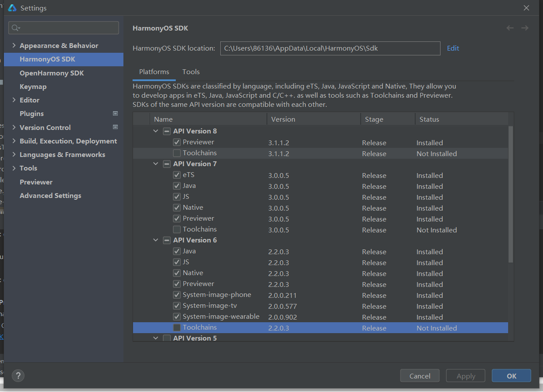
Task: Click the Edit link for SDK location
Action: [453, 48]
